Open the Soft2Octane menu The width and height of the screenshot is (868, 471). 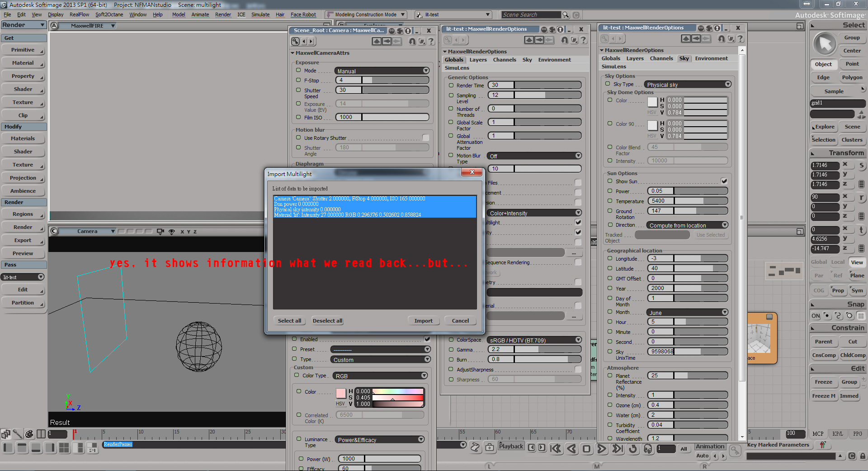[109, 14]
